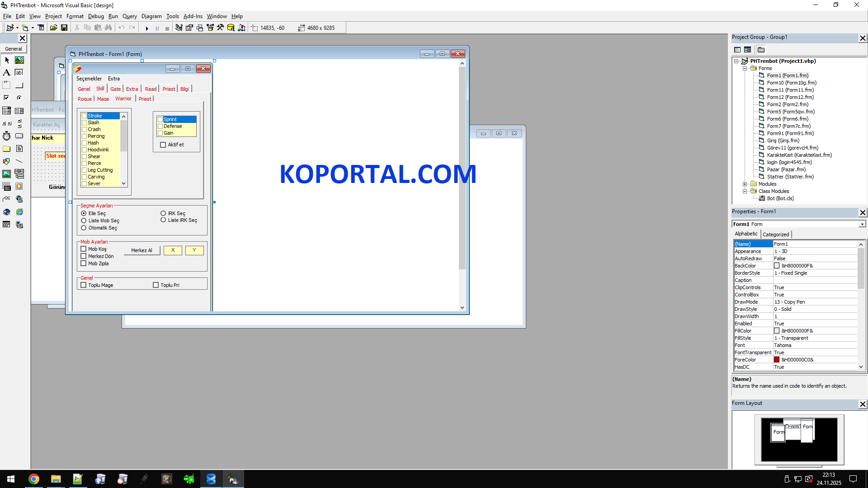The image size is (868, 488).
Task: Select the Label tool in toolbox
Action: pos(7,72)
